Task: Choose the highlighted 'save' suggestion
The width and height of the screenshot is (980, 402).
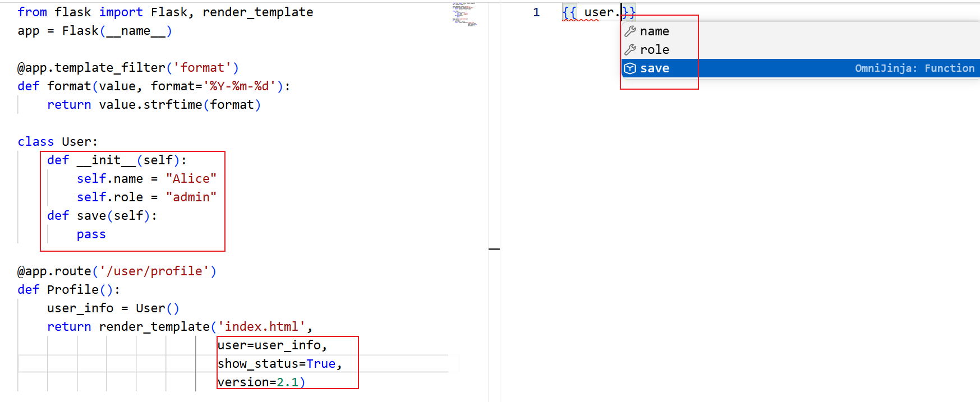Action: tap(800, 68)
